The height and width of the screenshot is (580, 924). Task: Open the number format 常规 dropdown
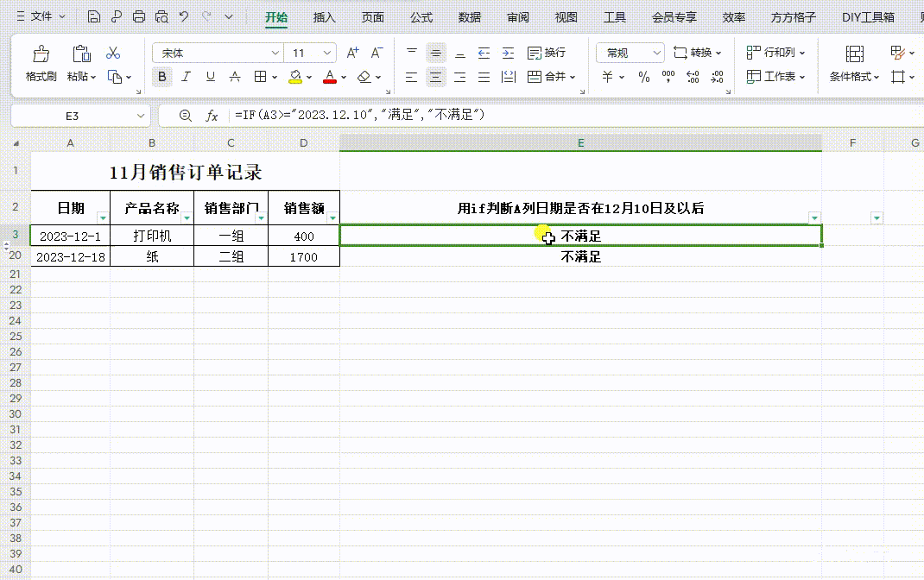coord(656,53)
